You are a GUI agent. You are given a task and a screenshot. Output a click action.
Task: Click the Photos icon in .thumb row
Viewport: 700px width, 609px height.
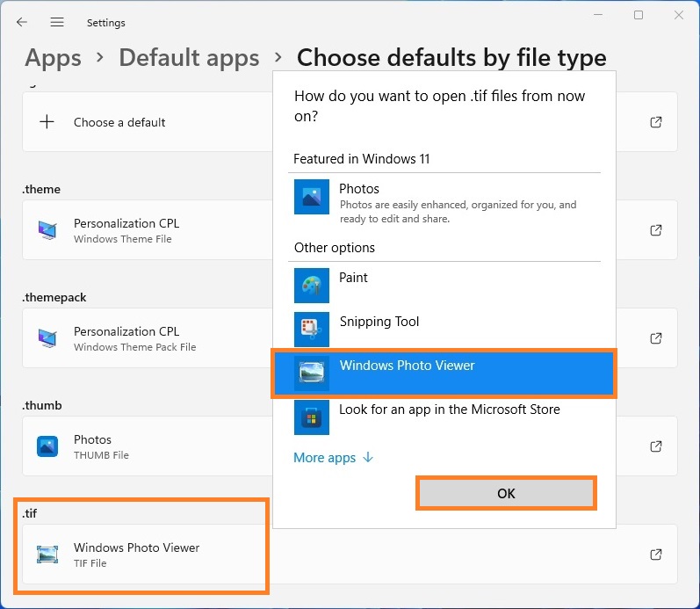click(x=47, y=446)
